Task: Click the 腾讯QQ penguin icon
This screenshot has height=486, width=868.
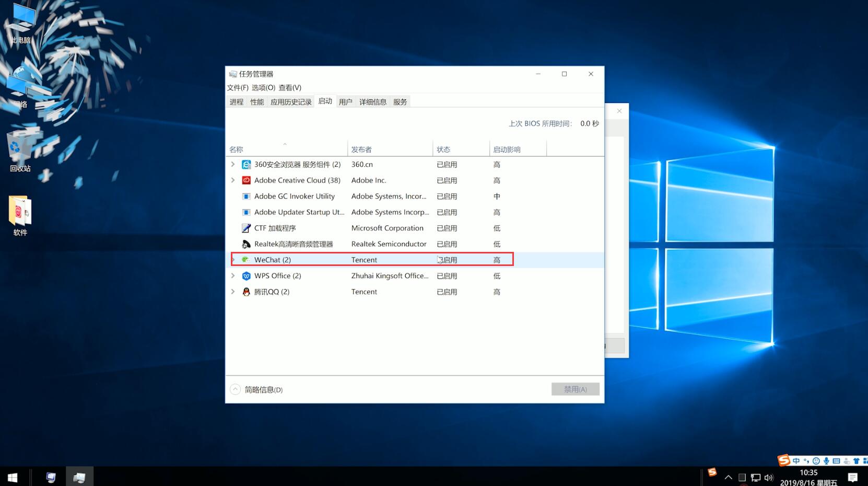Action: [x=246, y=292]
